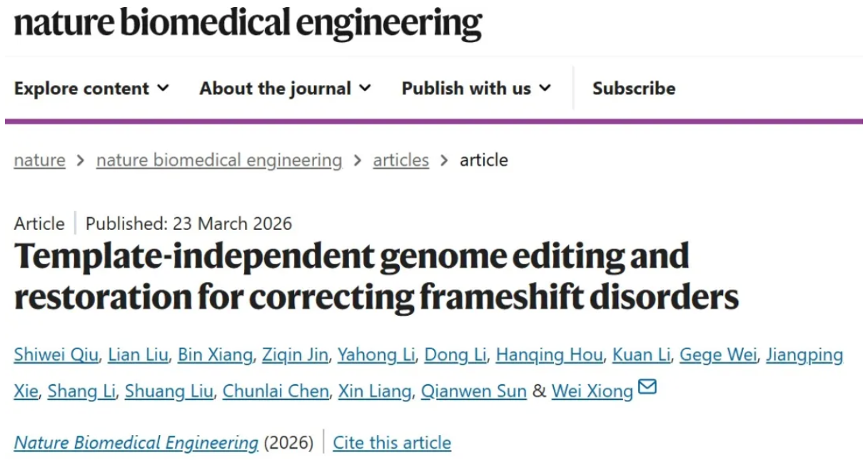Image resolution: width=868 pixels, height=460 pixels.
Task: Select author Xin Liang
Action: (374, 391)
